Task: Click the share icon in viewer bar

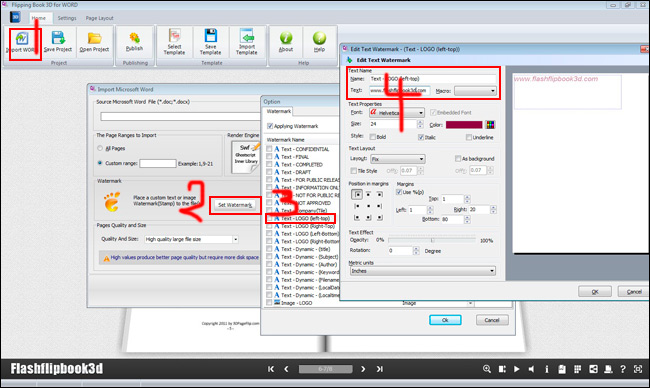Action: click(x=593, y=369)
